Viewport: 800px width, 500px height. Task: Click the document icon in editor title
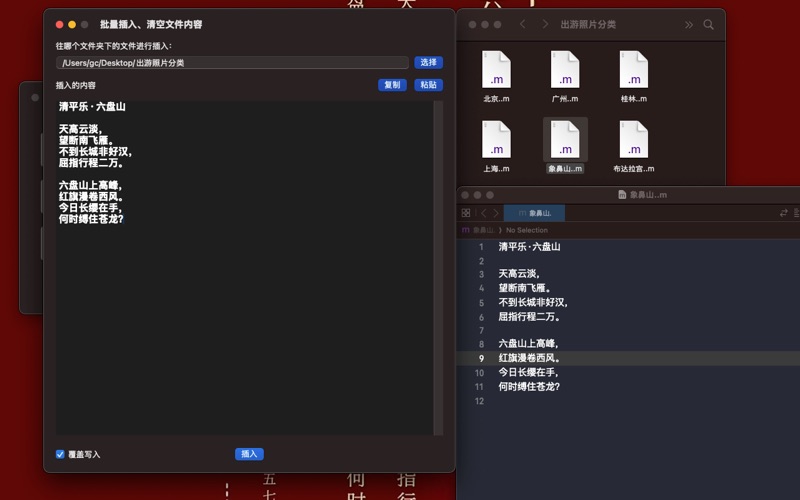622,194
